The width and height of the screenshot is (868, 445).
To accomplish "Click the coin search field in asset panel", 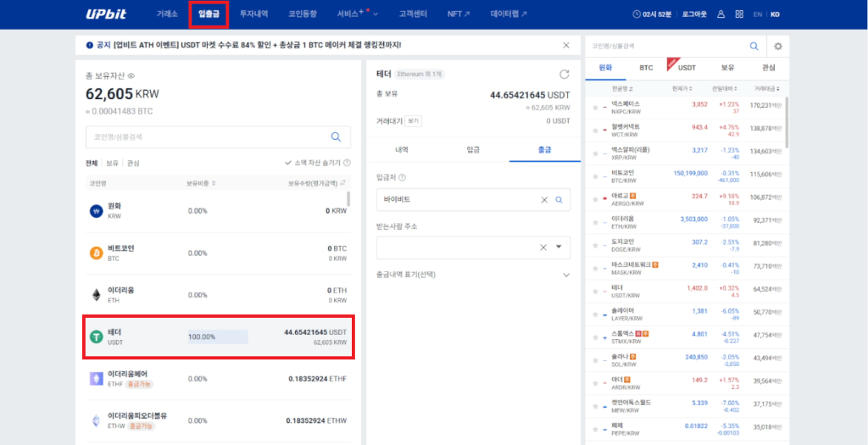I will [x=218, y=136].
